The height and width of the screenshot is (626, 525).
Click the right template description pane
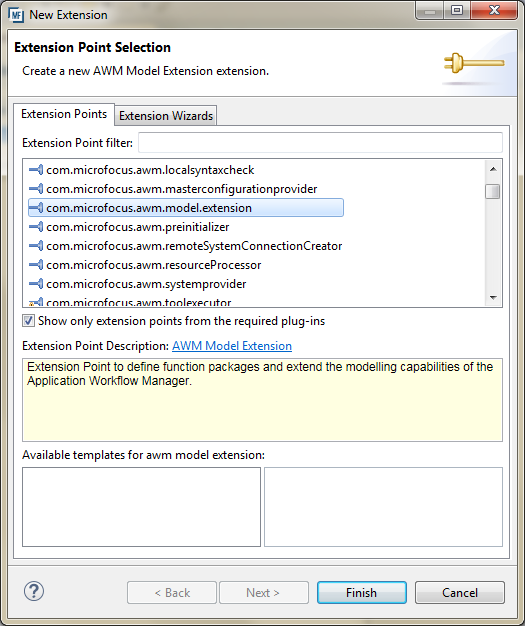tap(383, 507)
